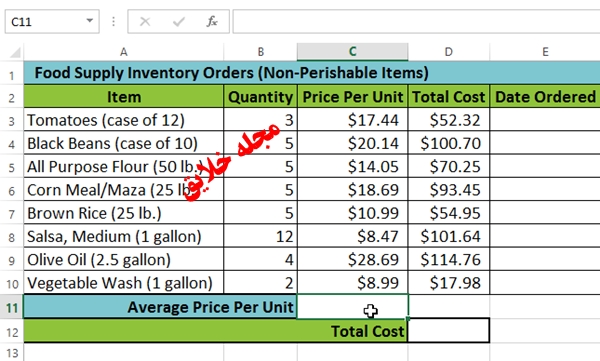Click the $14.05 price cell
This screenshot has width=600, height=361.
click(353, 167)
